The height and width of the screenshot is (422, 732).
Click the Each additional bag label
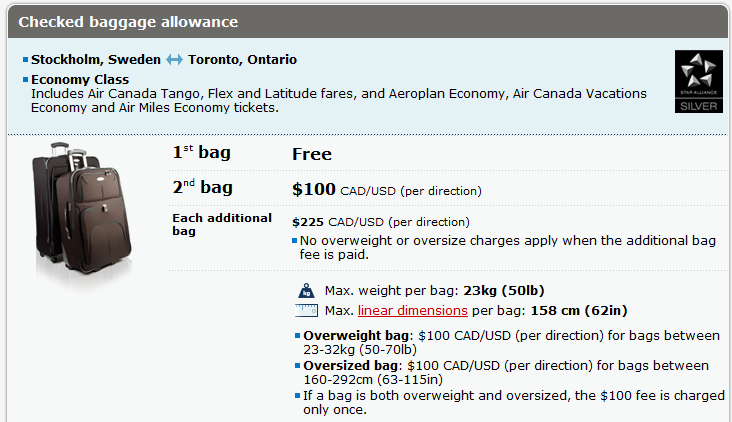point(222,224)
